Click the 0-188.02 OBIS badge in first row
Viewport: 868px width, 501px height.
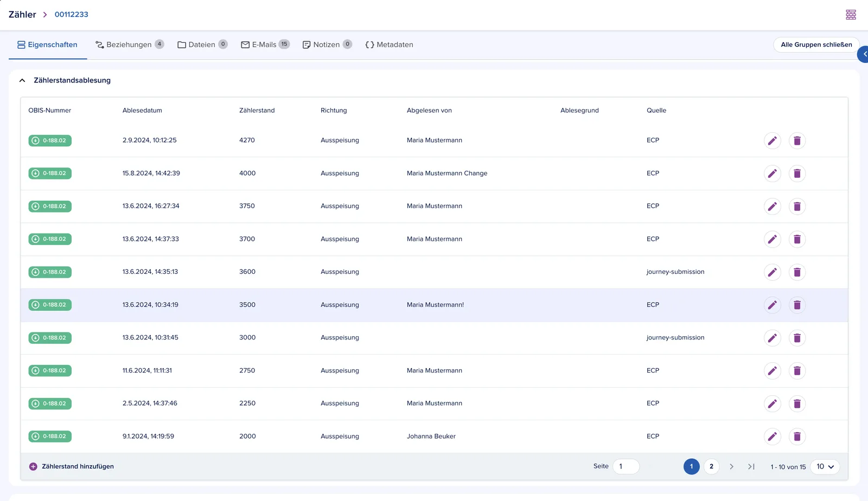(50, 140)
